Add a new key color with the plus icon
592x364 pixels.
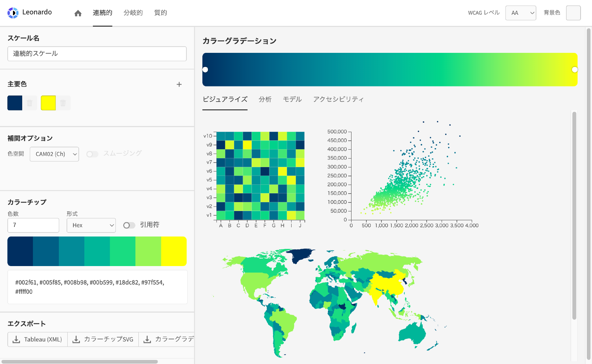(x=179, y=84)
